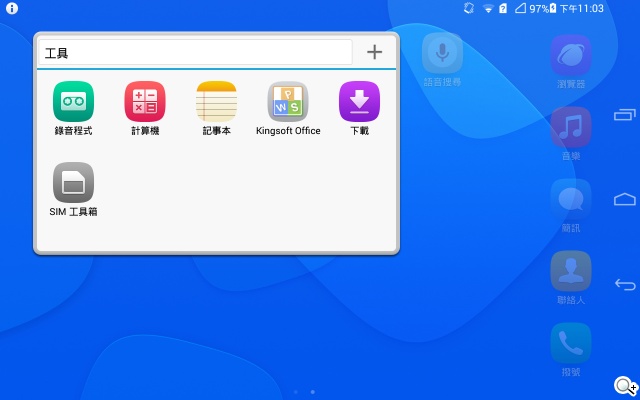Launch the 計算機 calculator app

click(145, 101)
